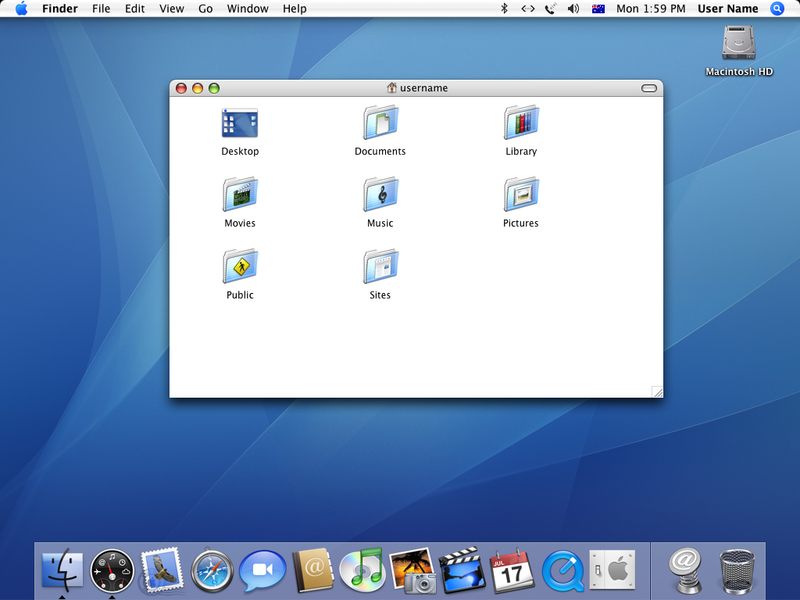Launch iMovie from the Dock
800x600 pixels.
462,570
